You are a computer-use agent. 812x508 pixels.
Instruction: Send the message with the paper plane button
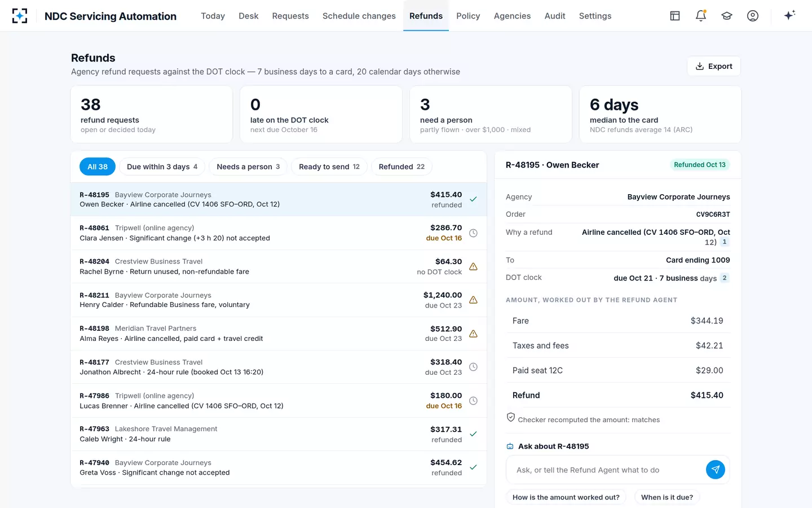tap(716, 470)
